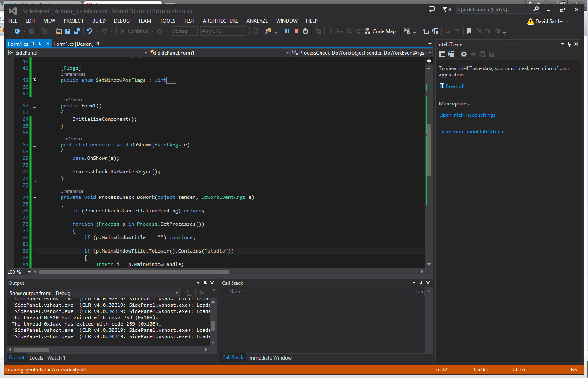Click the Output panel vertical scrollbar thumb
The height and width of the screenshot is (378, 588).
[213, 326]
